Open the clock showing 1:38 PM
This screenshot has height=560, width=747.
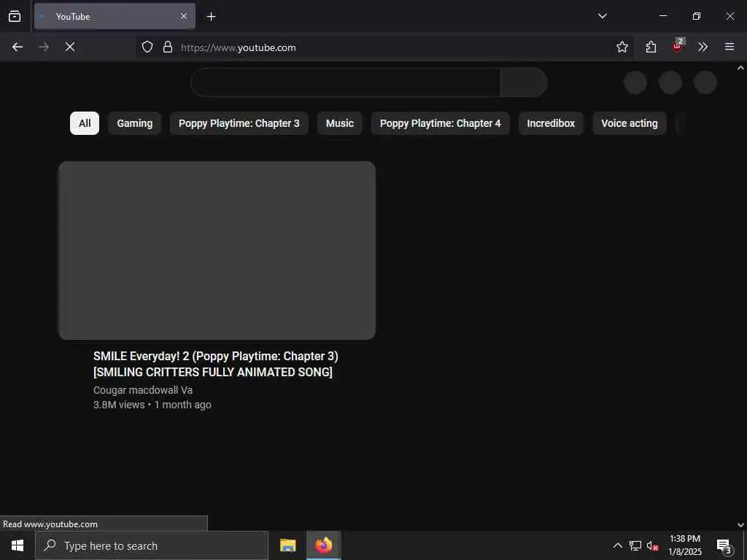(x=684, y=545)
